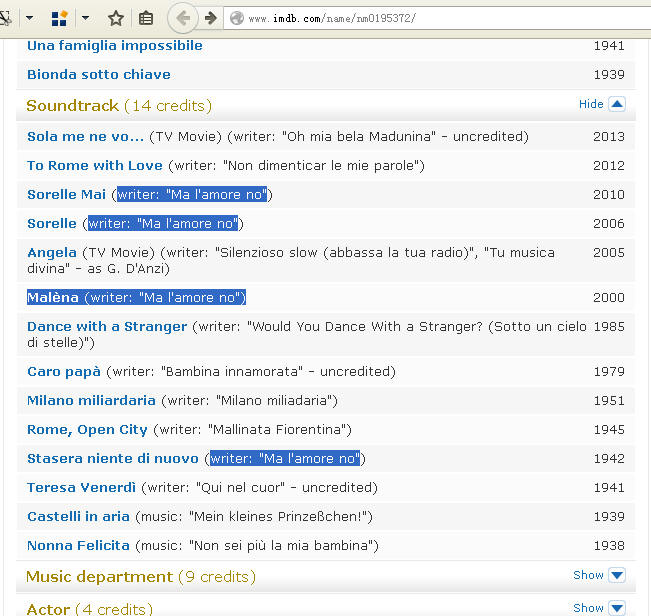Expand Actor section with down arrow

click(617, 608)
